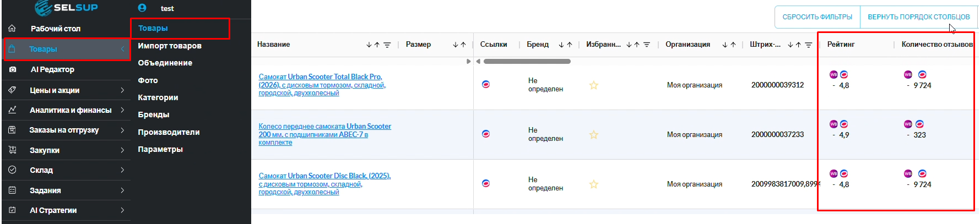Screen dimensions: 980x224
Task: Toggle favorite star for Urban Scooter Total Black Pro
Action: (x=593, y=85)
